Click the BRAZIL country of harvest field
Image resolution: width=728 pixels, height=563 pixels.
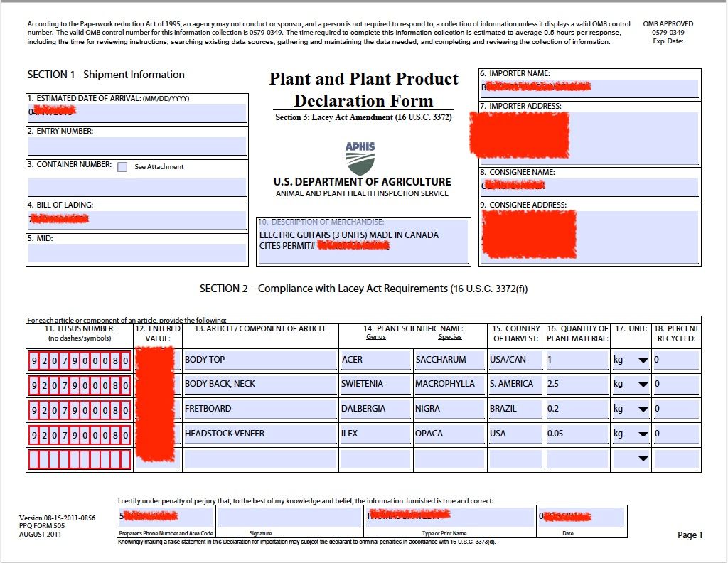(515, 409)
